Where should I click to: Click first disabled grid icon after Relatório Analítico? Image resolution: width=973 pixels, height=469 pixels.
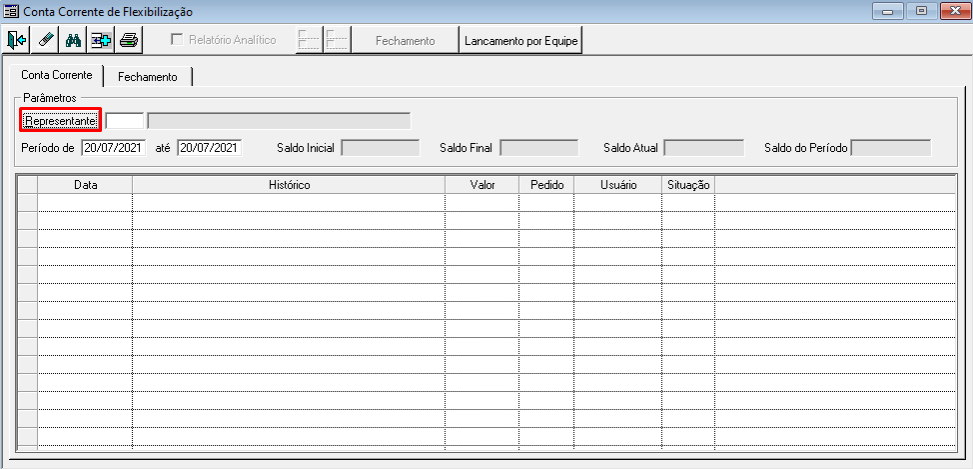pos(308,40)
